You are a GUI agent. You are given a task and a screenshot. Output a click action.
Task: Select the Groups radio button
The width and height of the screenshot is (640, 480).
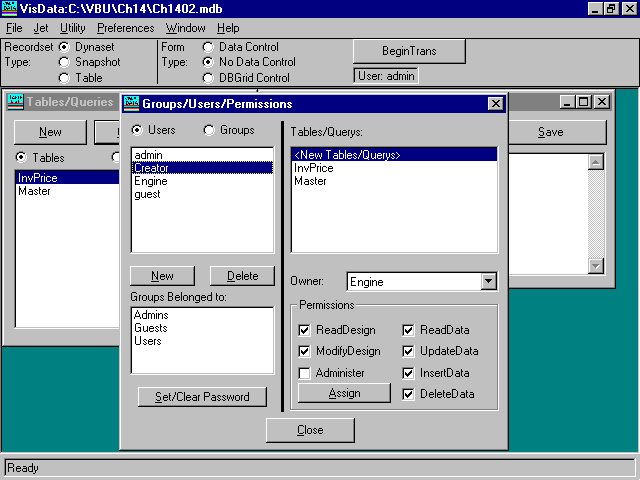[209, 130]
